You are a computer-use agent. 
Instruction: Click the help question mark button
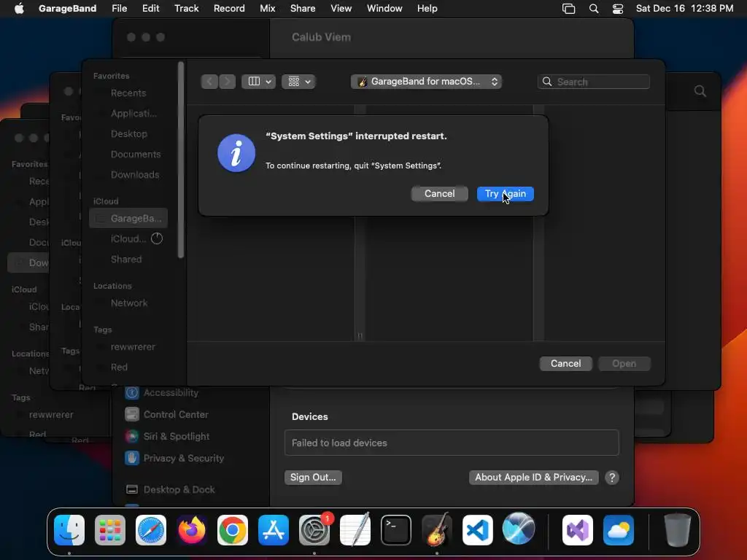click(x=612, y=478)
